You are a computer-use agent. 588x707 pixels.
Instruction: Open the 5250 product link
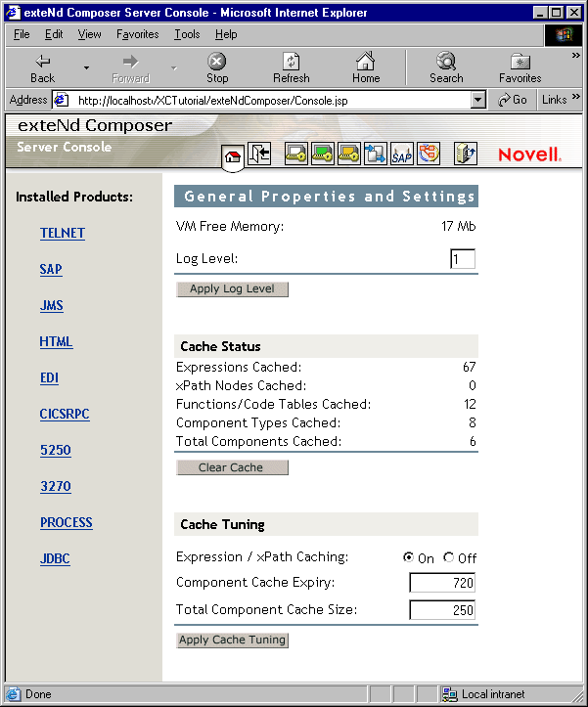point(56,450)
